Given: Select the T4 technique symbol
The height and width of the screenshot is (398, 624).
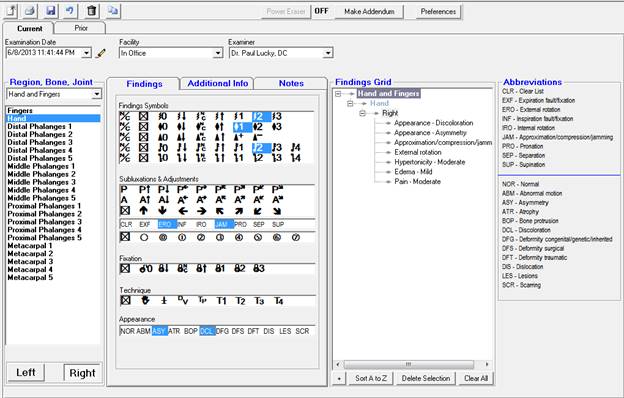Looking at the screenshot, I should (279, 301).
